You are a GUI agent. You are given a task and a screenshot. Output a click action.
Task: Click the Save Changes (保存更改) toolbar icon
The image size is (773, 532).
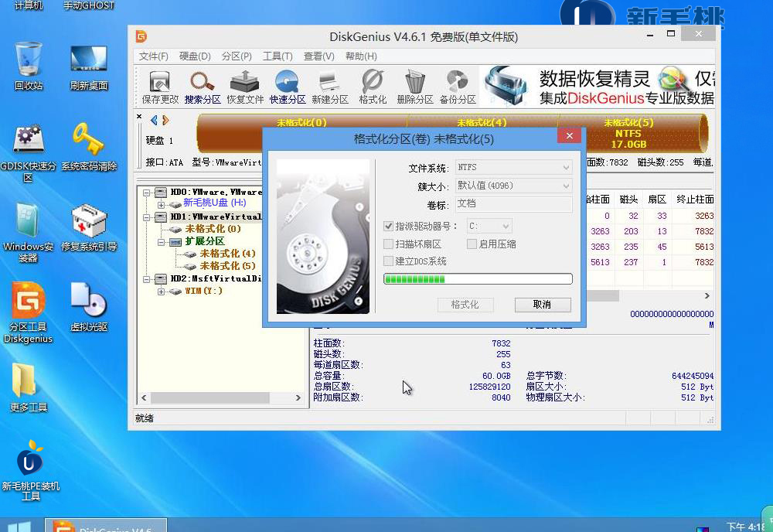tap(160, 87)
